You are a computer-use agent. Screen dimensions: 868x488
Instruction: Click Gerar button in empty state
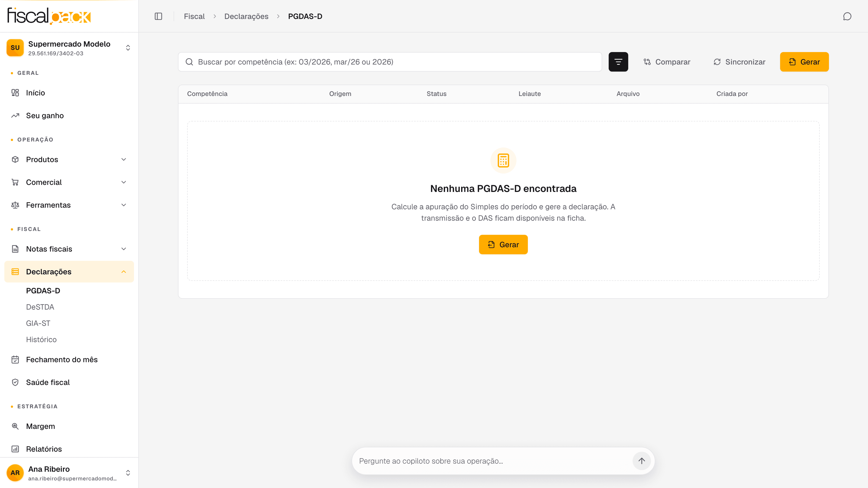click(503, 245)
